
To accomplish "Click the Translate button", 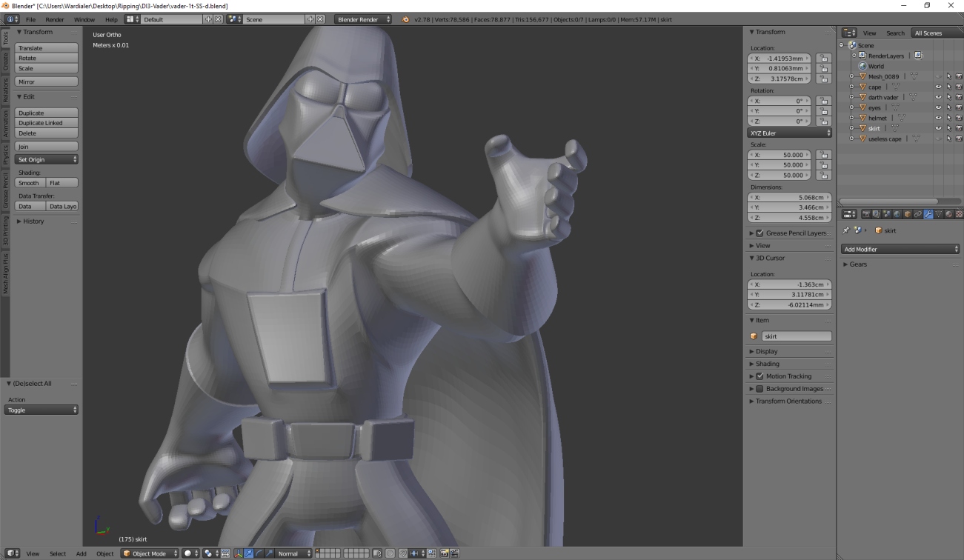I will (46, 48).
